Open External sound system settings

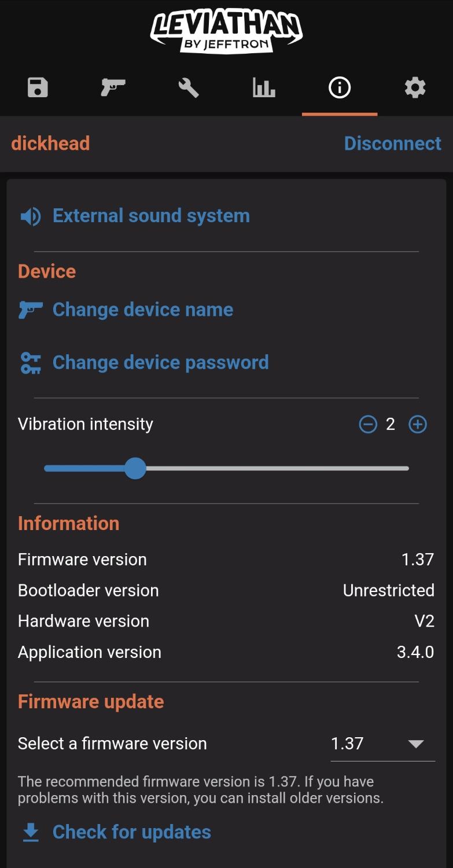click(x=151, y=216)
